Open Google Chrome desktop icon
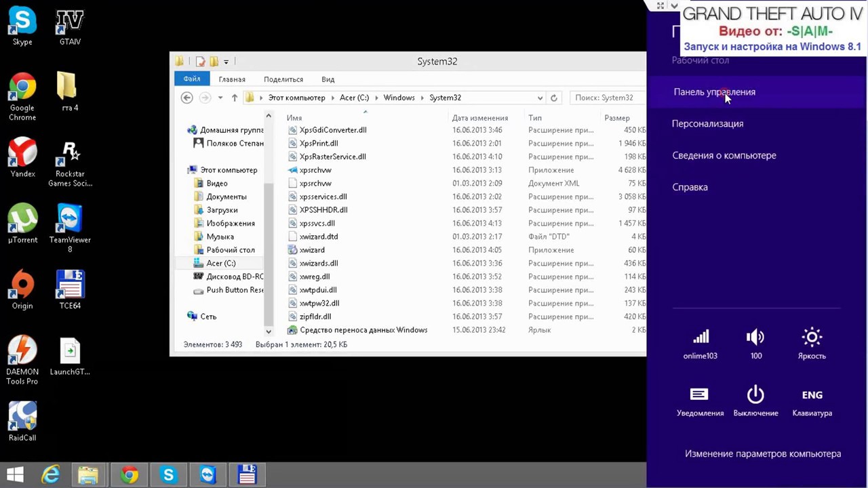The image size is (868, 488). point(22,97)
